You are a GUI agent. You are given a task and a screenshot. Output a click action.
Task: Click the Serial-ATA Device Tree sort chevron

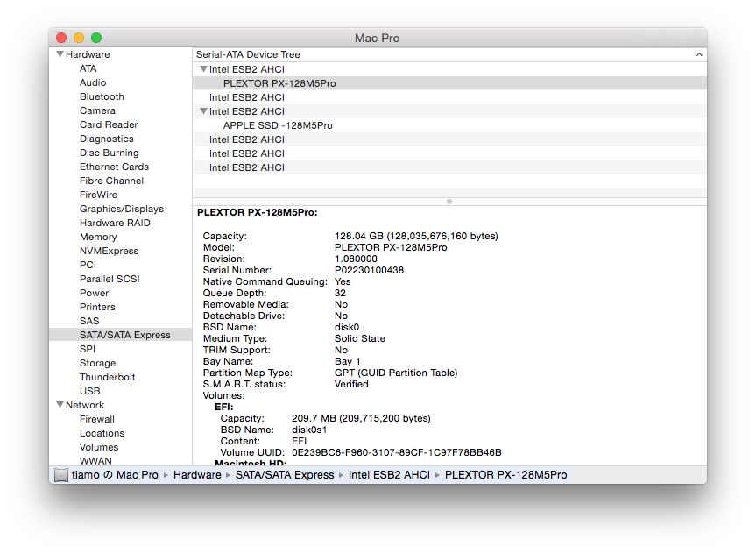tap(699, 54)
